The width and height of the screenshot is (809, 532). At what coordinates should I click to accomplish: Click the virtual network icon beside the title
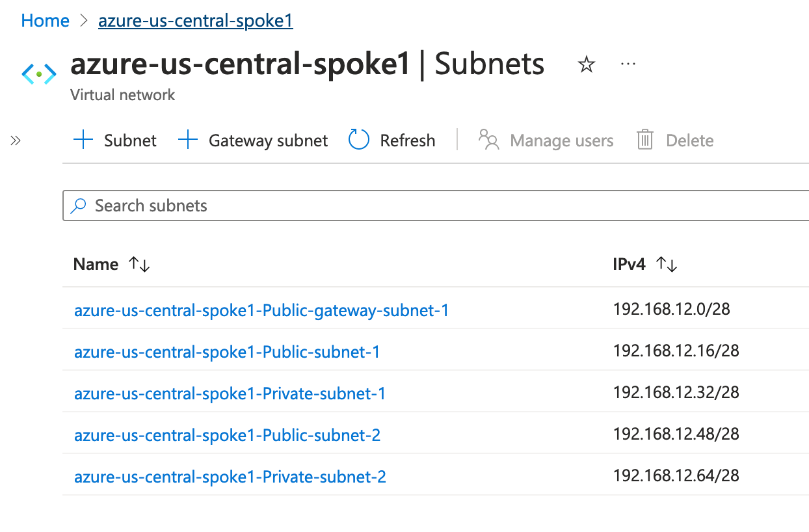coord(39,74)
